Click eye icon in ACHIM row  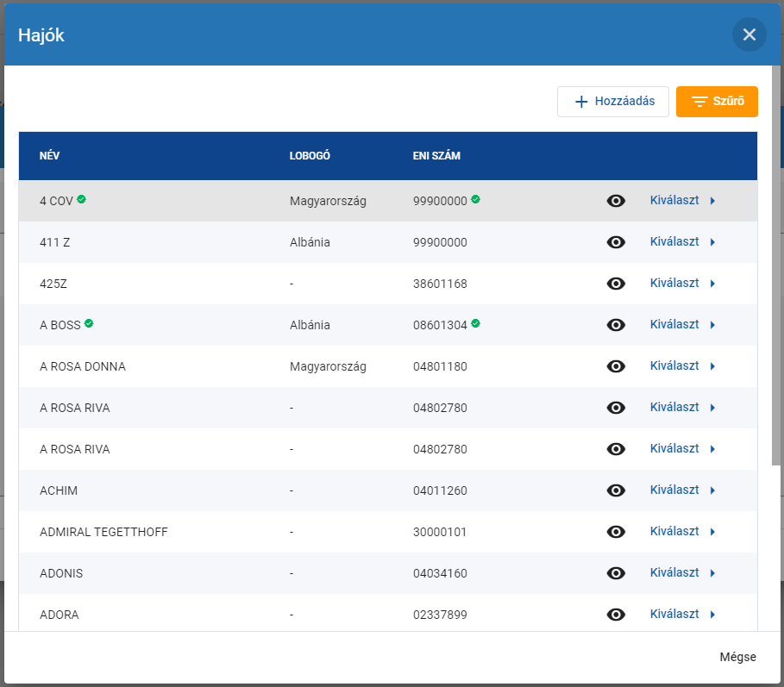[616, 490]
